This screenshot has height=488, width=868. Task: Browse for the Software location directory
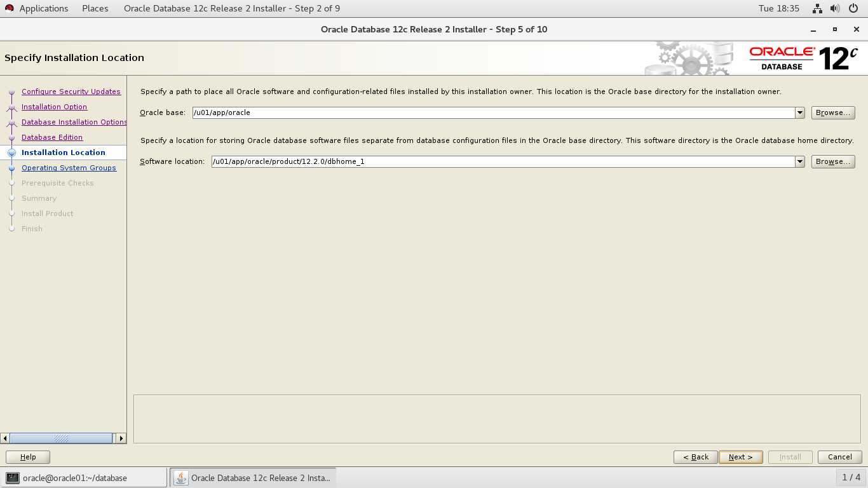(x=833, y=161)
